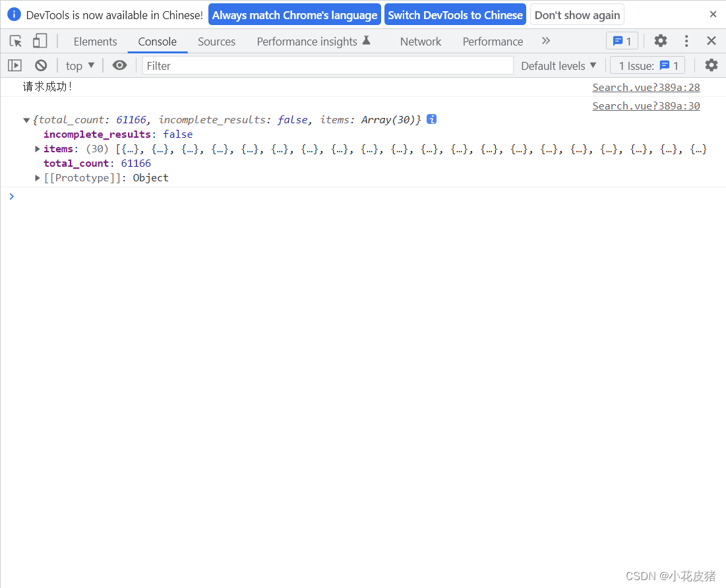The image size is (726, 588).
Task: Click Switch DevTools to Chinese button
Action: pos(455,15)
